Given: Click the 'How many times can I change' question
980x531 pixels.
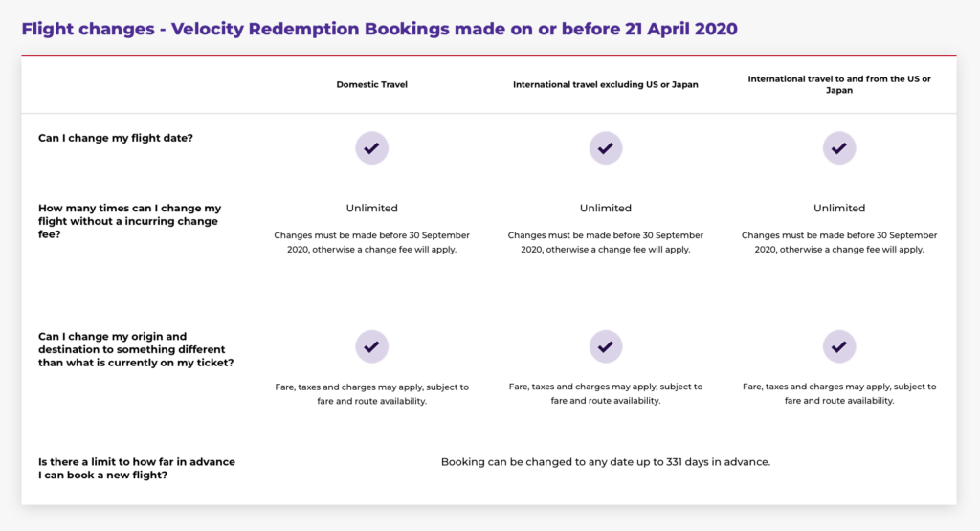Looking at the screenshot, I should pyautogui.click(x=130, y=221).
